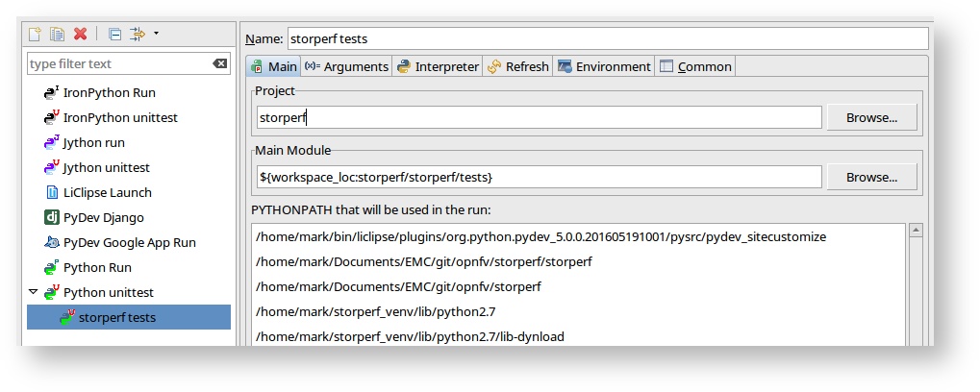Collapse the Python unittest tree node

(x=34, y=292)
